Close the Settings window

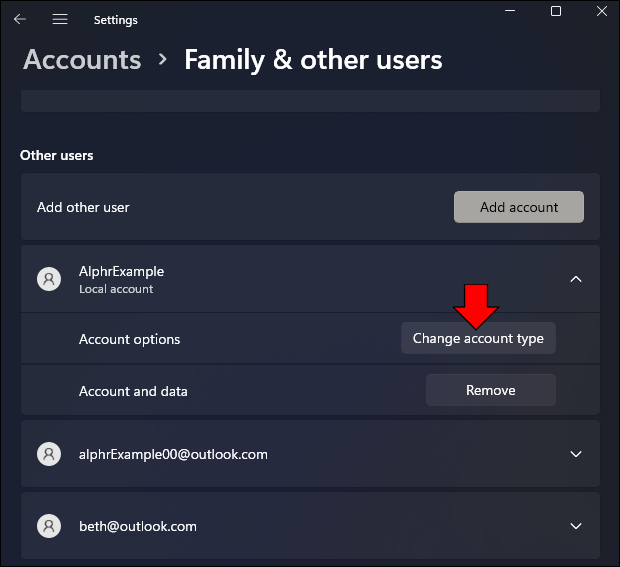(x=602, y=11)
